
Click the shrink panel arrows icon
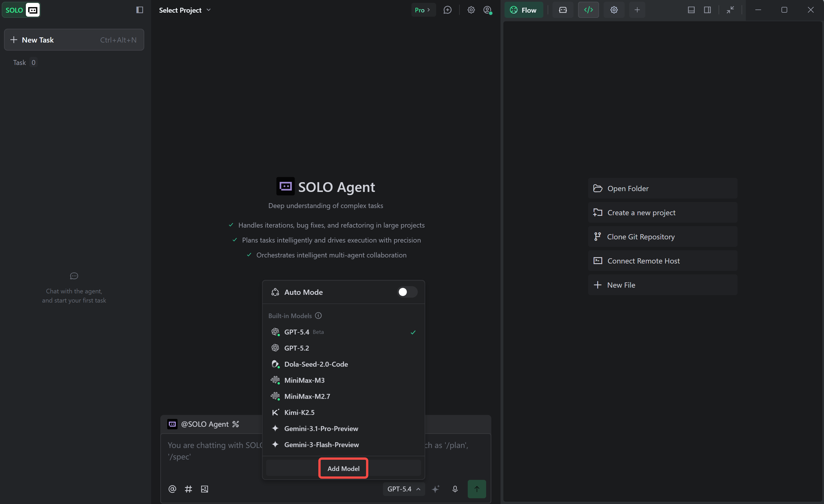730,10
